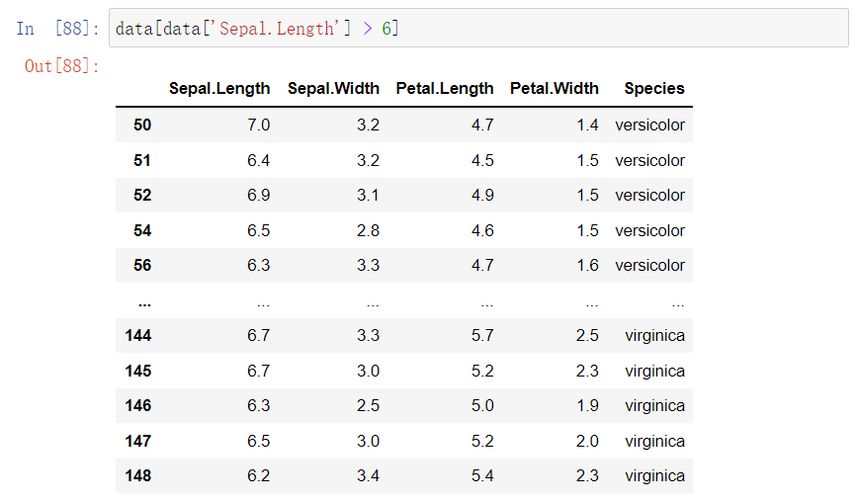Click the Petal.Width column header

(555, 88)
